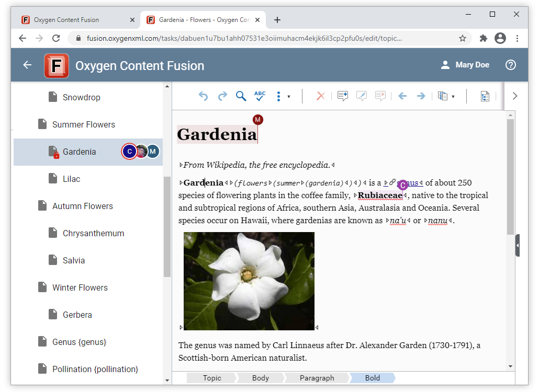Open the Winter Flowers topic
This screenshot has height=392, width=539.
point(80,287)
